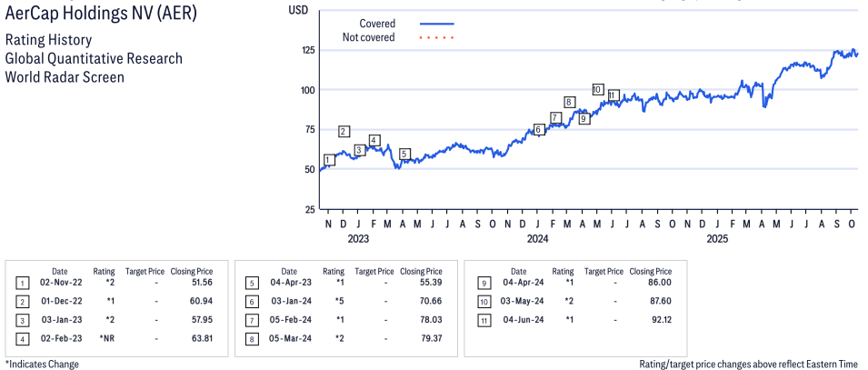Viewport: 868px width, 370px height.
Task: Click numbered box 4 in the rating table
Action: [x=21, y=339]
